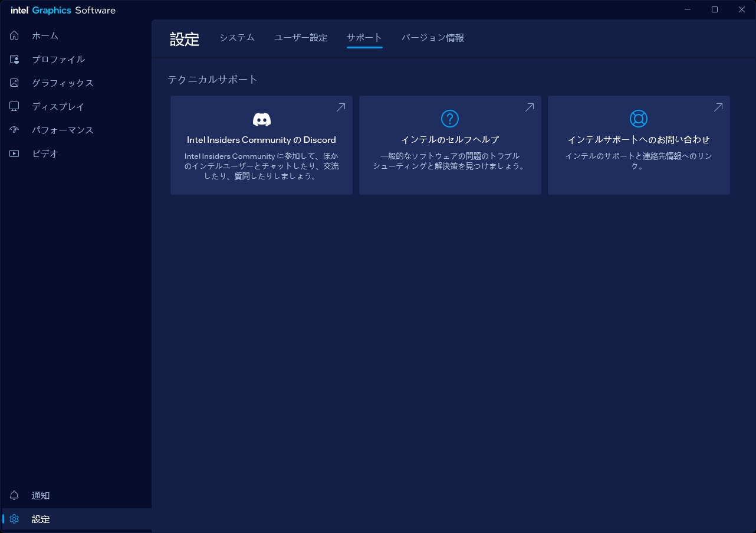Viewport: 756px width, 533px height.
Task: Click the Intel Graphics Software logo
Action: [63, 10]
